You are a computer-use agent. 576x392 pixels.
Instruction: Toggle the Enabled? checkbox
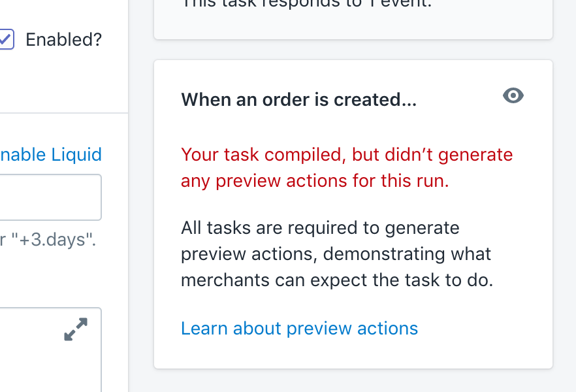pos(6,39)
